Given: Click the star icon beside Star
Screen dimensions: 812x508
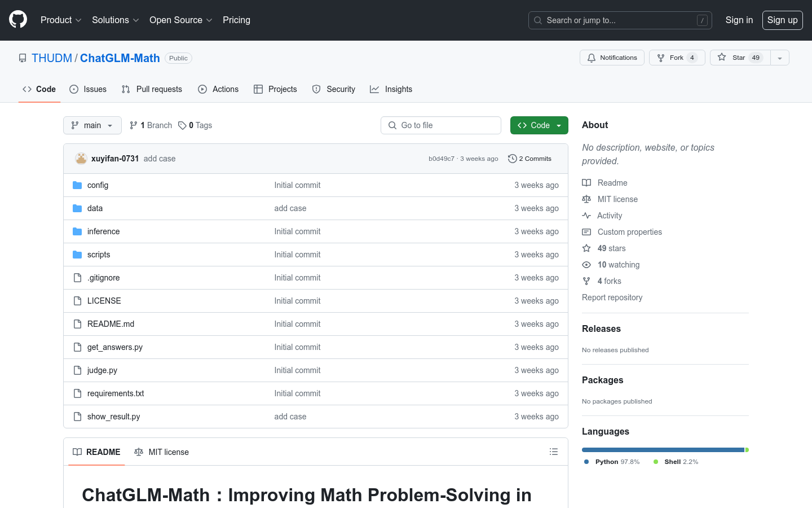Looking at the screenshot, I should (722, 58).
